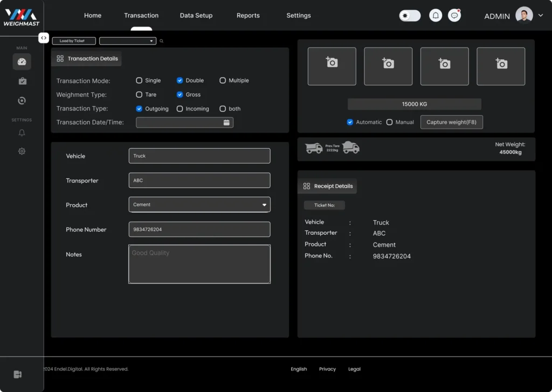
Task: Click the Transaction Details heading
Action: [x=93, y=59]
